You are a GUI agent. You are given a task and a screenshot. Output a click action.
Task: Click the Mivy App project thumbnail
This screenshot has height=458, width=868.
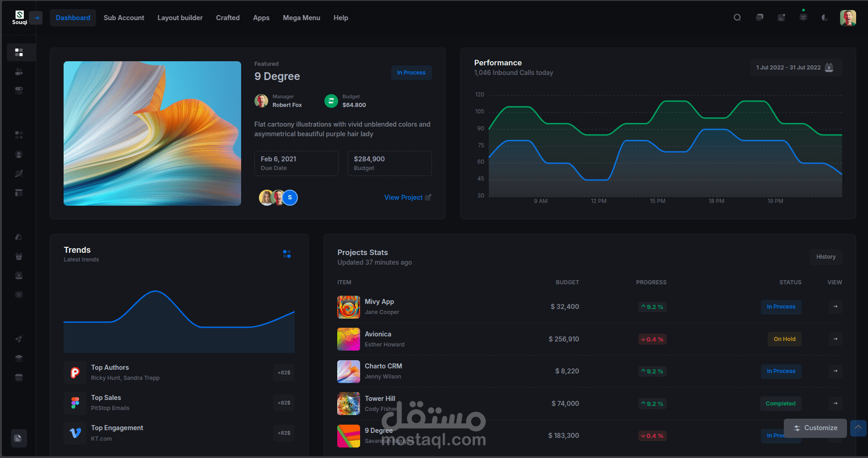(x=349, y=307)
